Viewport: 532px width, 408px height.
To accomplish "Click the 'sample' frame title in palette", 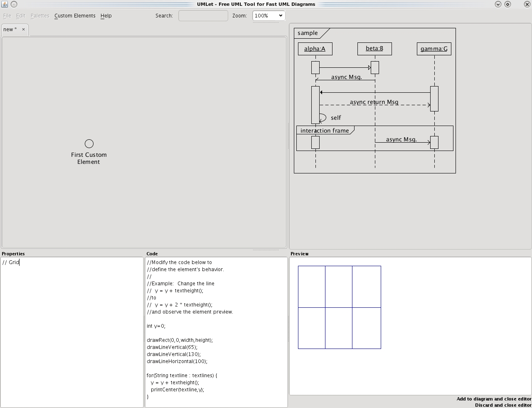I will [x=308, y=33].
